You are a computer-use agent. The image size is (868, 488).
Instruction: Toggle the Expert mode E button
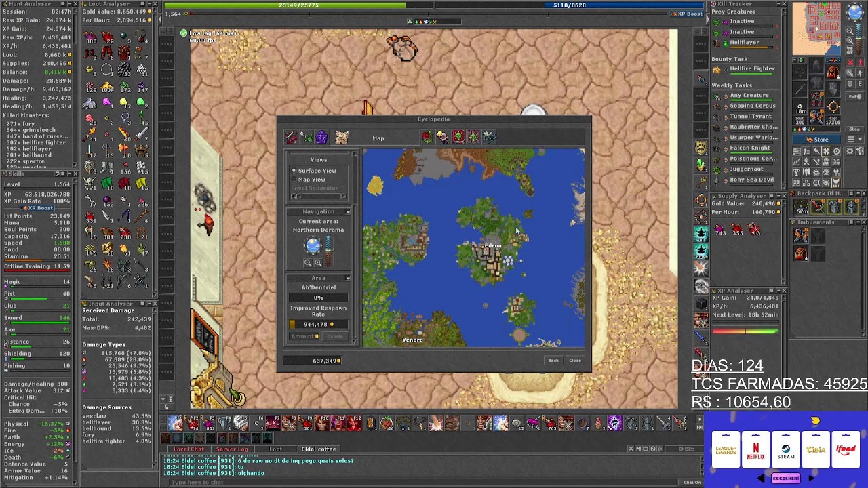861,84
